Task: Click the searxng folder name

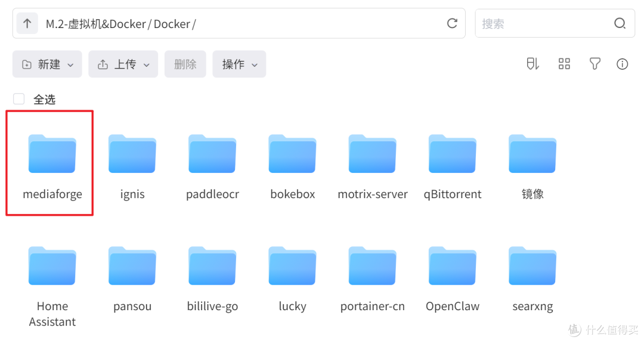Action: 532,307
